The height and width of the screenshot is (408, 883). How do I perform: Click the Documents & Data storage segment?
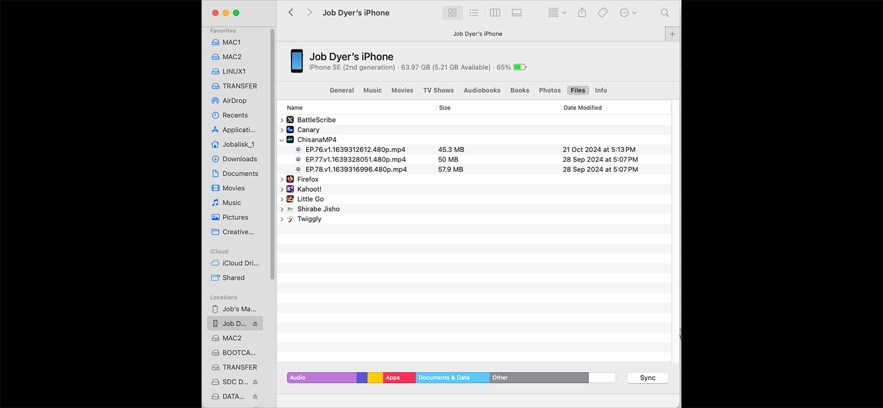[x=453, y=378]
